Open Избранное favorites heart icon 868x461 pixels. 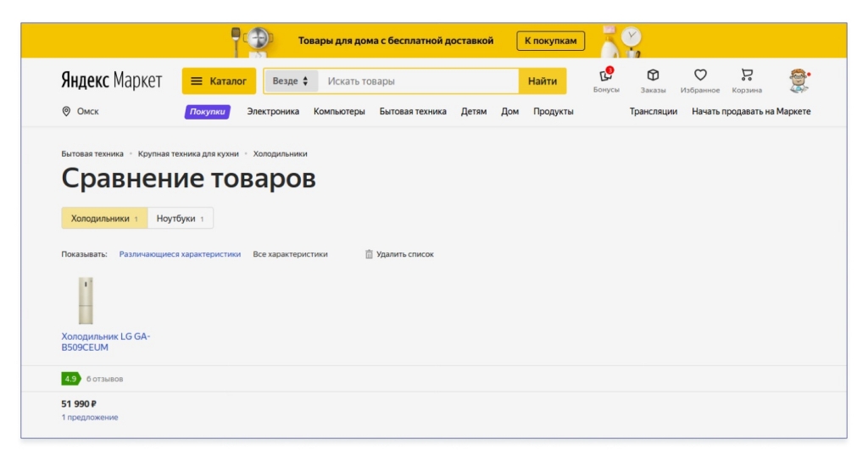point(700,75)
